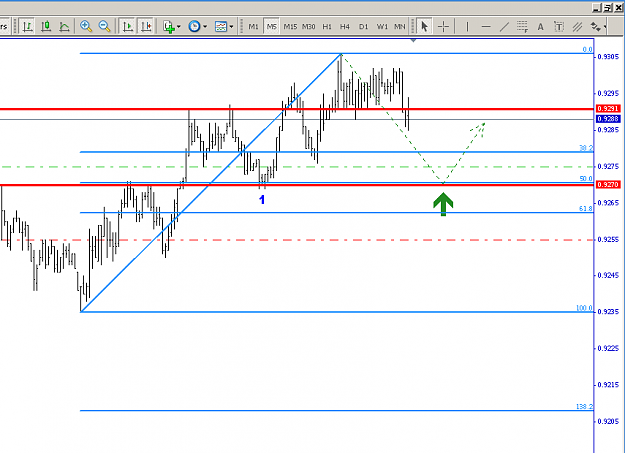The width and height of the screenshot is (625, 453).
Task: Select the M1 timeframe
Action: (x=253, y=26)
